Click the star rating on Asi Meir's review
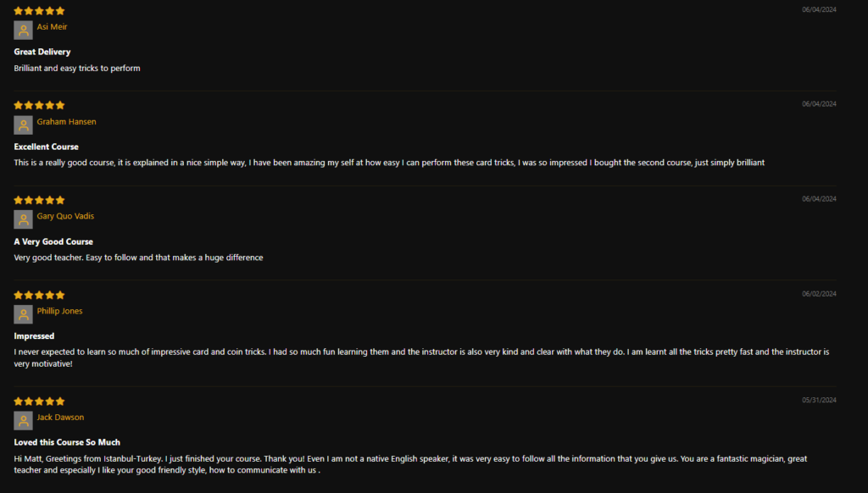868x493 pixels. pyautogui.click(x=39, y=10)
